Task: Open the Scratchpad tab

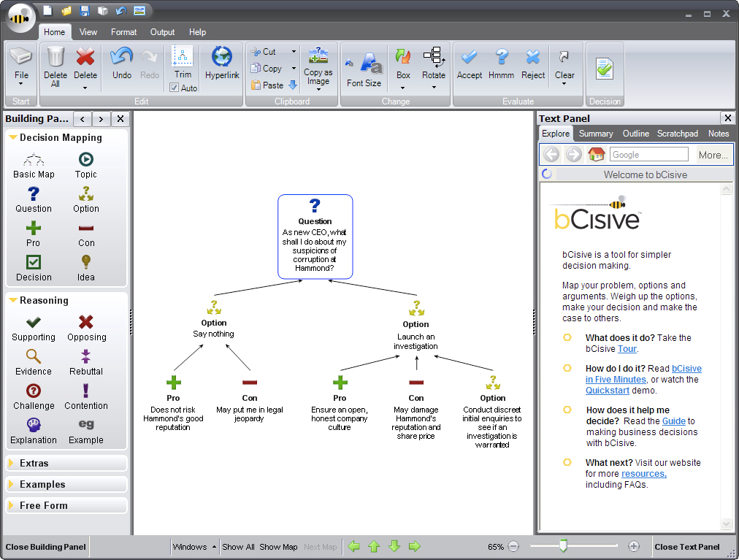Action: (678, 134)
